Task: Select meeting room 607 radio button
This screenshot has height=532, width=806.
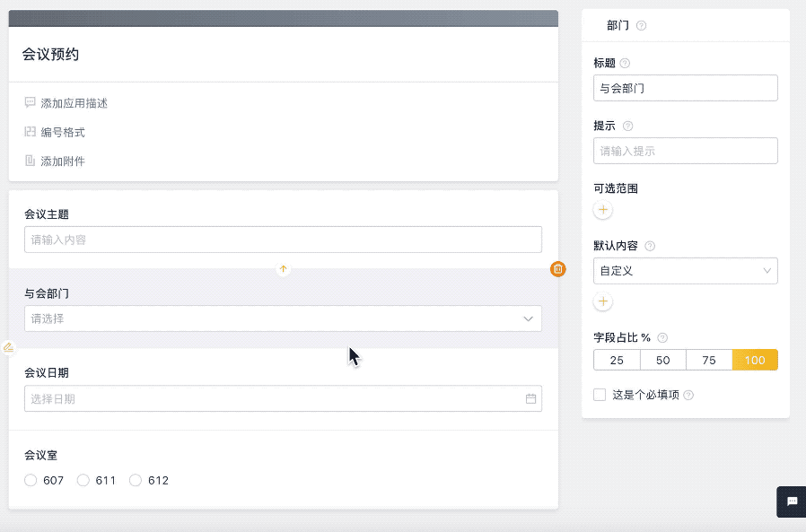Action: point(31,480)
